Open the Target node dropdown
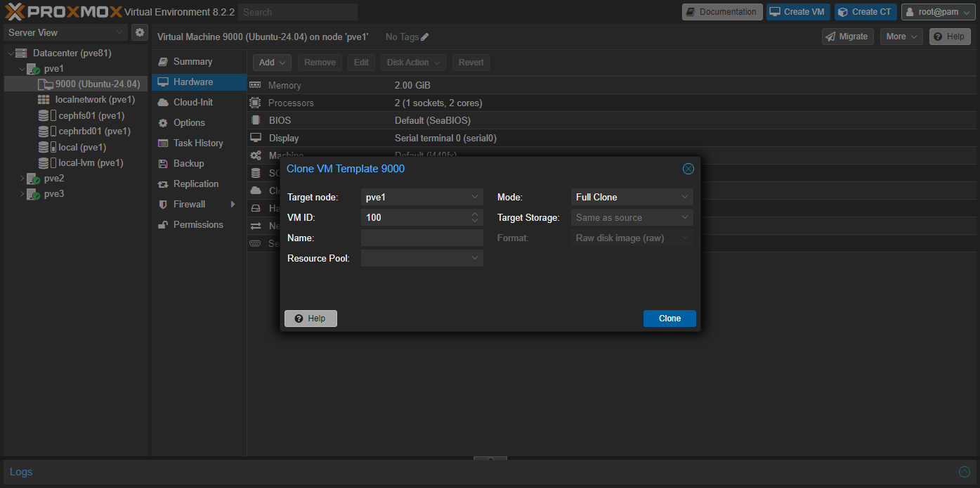The image size is (980, 488). [476, 197]
